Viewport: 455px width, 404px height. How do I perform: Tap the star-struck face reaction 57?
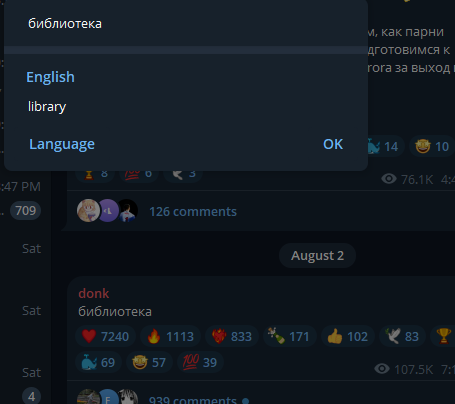[x=149, y=362]
